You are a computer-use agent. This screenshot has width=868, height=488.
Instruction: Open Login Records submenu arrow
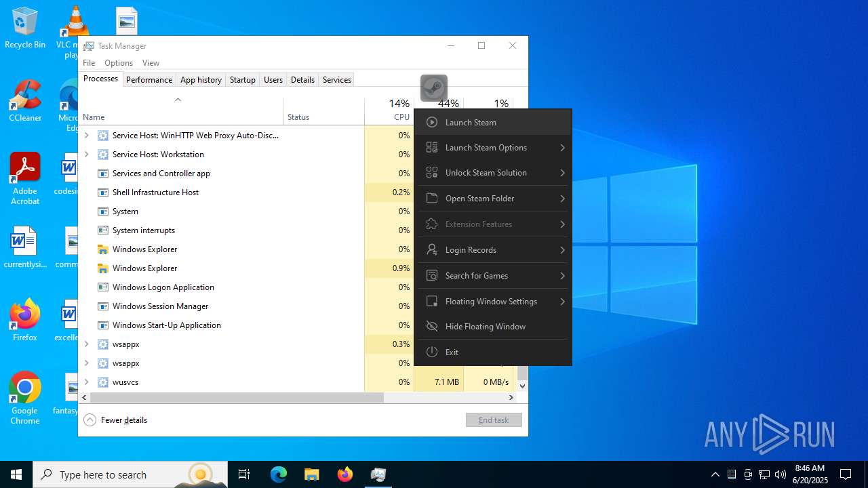click(563, 250)
